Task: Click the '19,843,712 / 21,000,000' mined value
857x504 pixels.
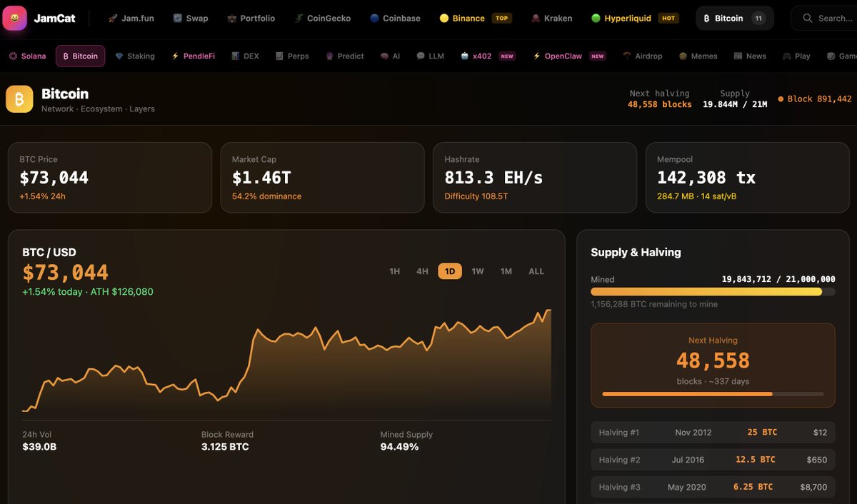Action: click(x=778, y=279)
